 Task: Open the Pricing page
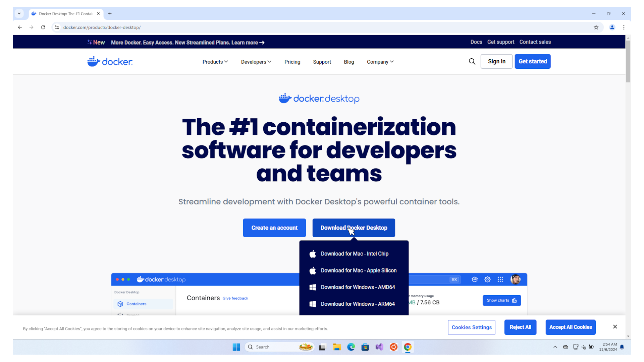pyautogui.click(x=292, y=62)
